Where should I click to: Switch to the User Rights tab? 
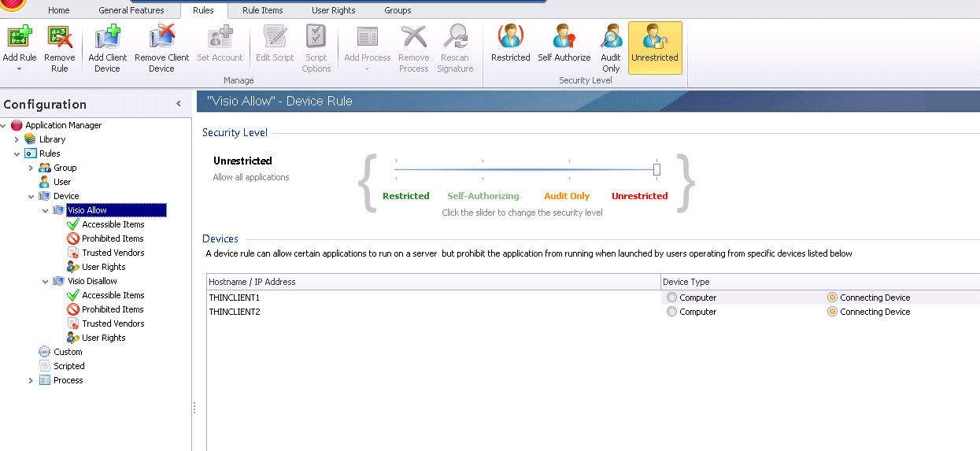[x=333, y=10]
